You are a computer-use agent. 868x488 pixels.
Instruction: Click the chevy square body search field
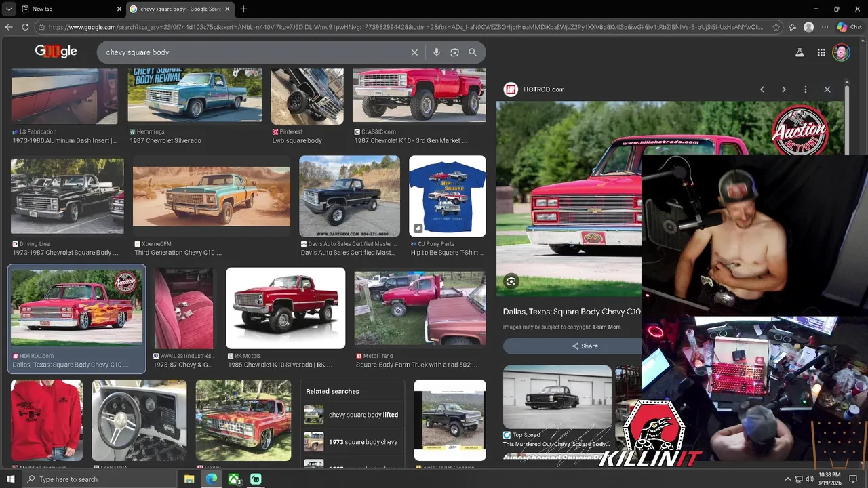point(254,52)
